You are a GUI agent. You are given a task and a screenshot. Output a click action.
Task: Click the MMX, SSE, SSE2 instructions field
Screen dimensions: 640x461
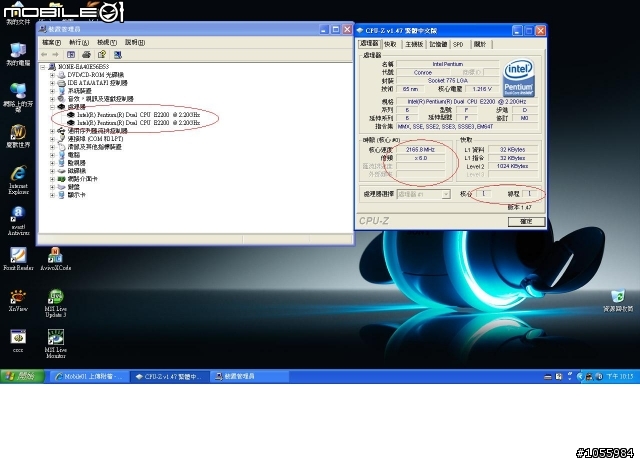tap(467, 127)
